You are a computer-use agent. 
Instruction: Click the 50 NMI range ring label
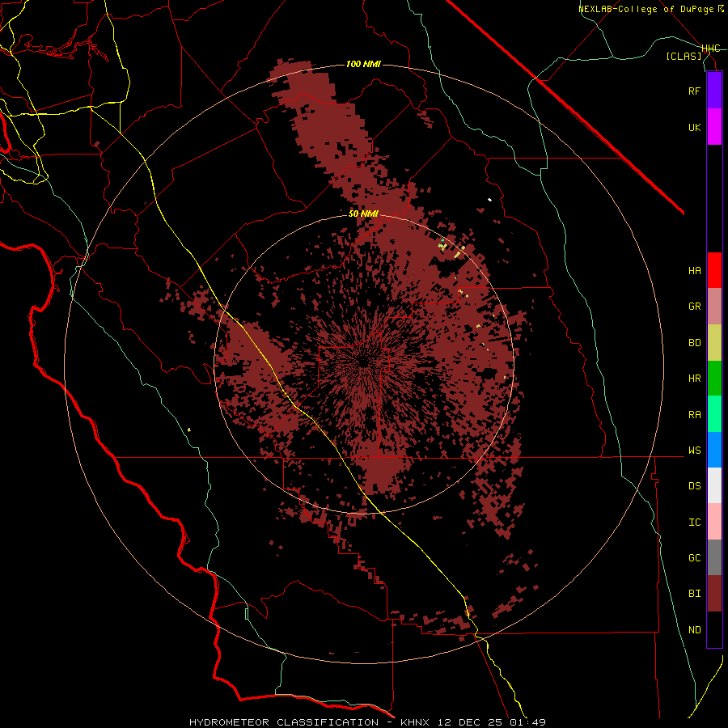click(363, 214)
